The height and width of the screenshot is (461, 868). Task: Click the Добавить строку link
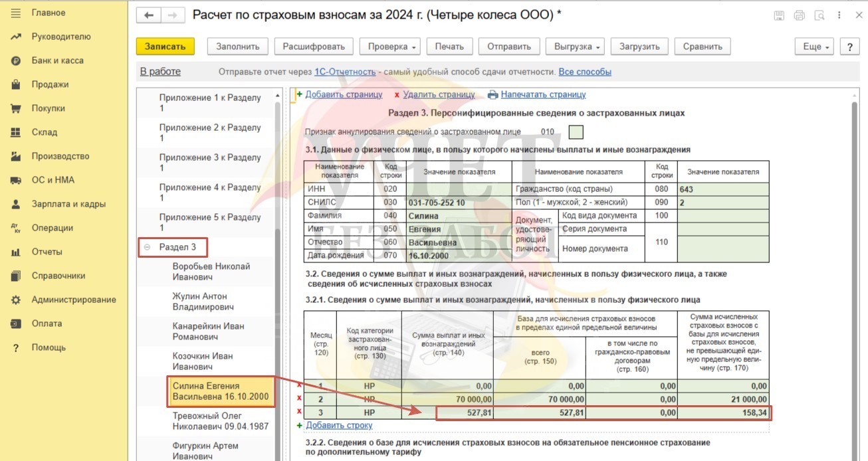coord(339,425)
